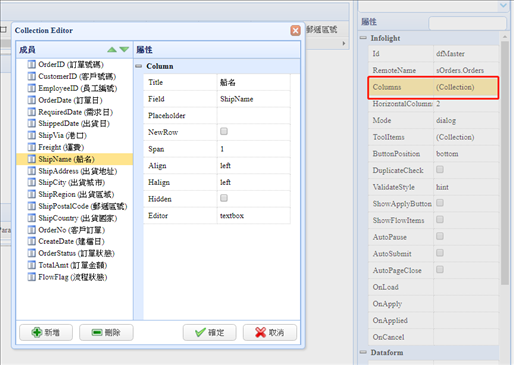Open the Columns (Collection) property
The image size is (514, 365).
[433, 87]
